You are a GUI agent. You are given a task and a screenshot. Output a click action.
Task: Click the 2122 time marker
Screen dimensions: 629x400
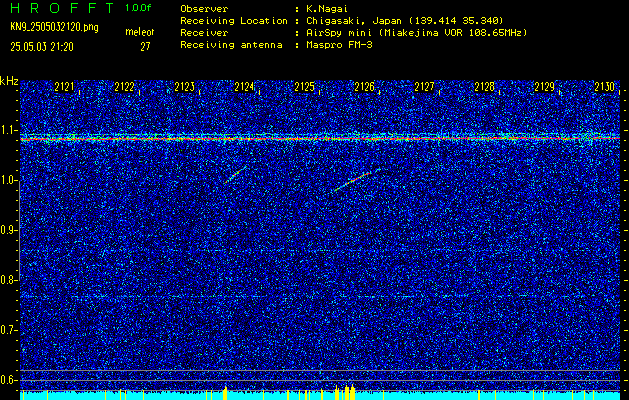[x=124, y=87]
